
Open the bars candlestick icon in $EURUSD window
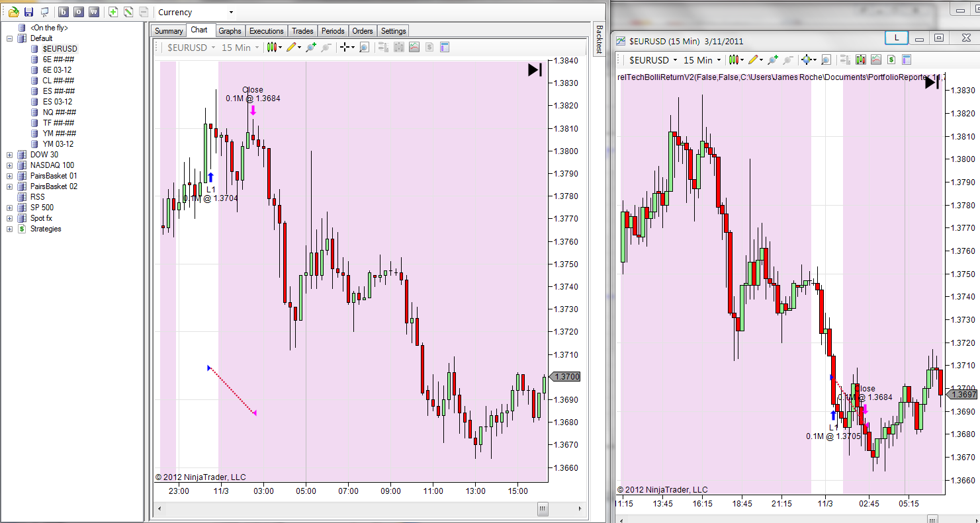[x=860, y=60]
